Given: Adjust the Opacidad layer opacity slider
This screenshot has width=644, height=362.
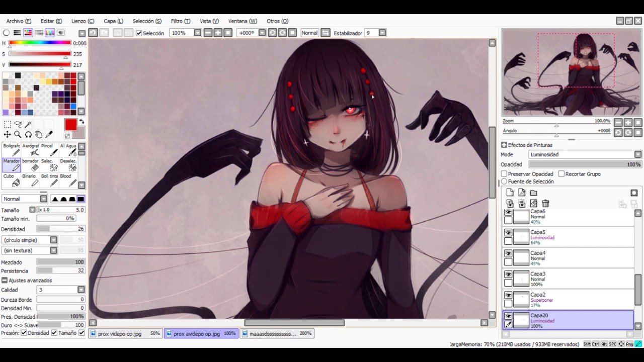Looking at the screenshot, I should 585,164.
